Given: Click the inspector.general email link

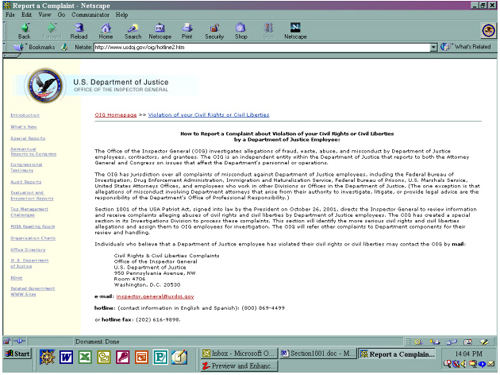Looking at the screenshot, I should coord(155,296).
